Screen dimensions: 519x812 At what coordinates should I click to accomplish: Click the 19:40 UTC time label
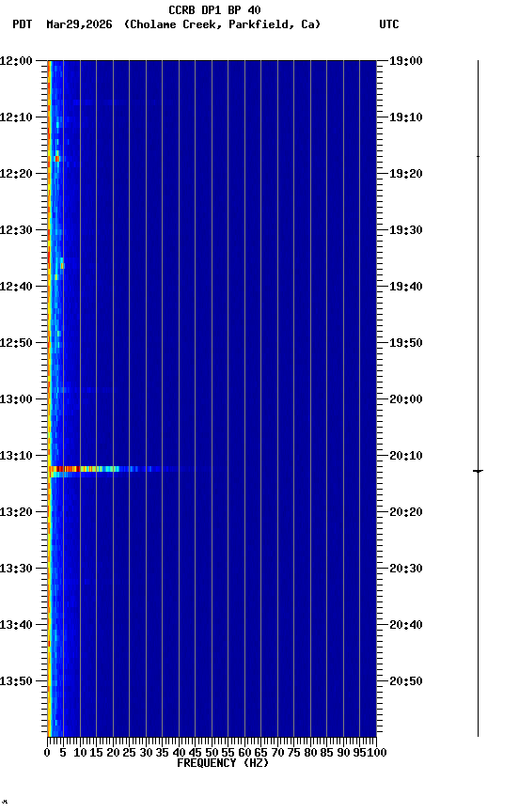[x=406, y=287]
